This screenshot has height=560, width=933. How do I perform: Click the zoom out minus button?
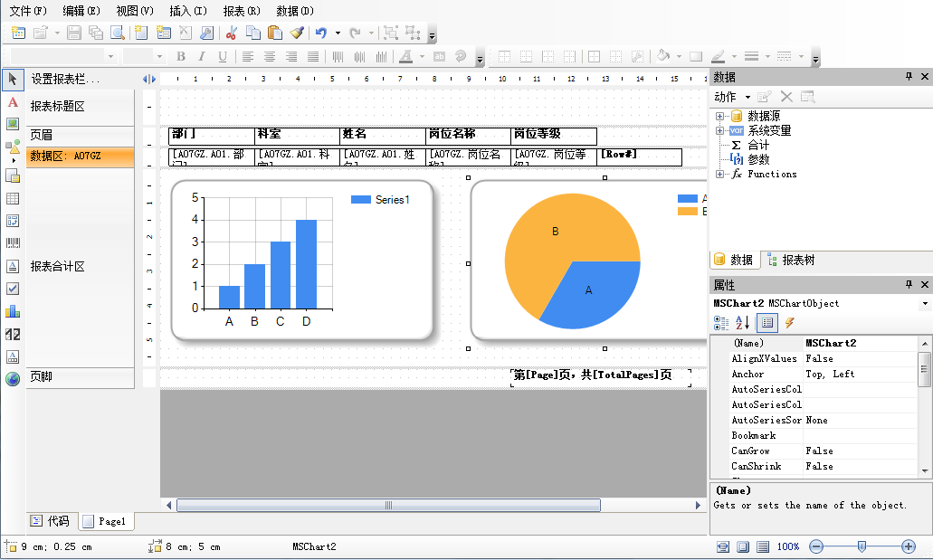tap(816, 546)
